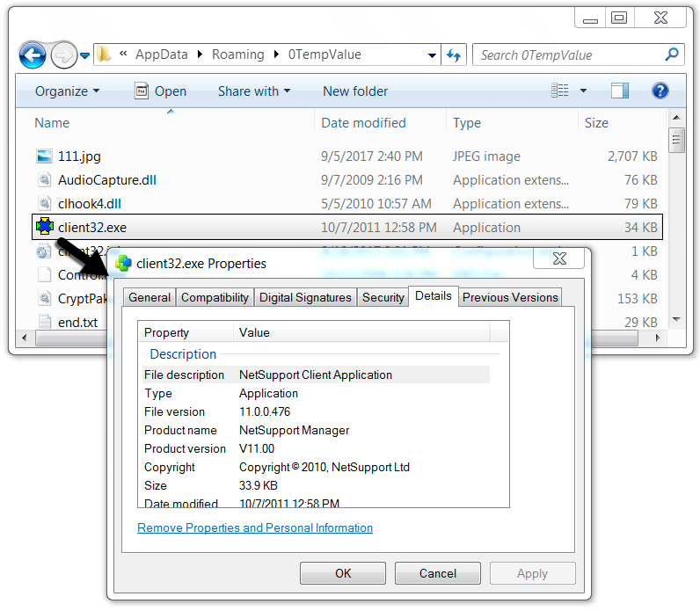Select the Details tab

pyautogui.click(x=433, y=296)
